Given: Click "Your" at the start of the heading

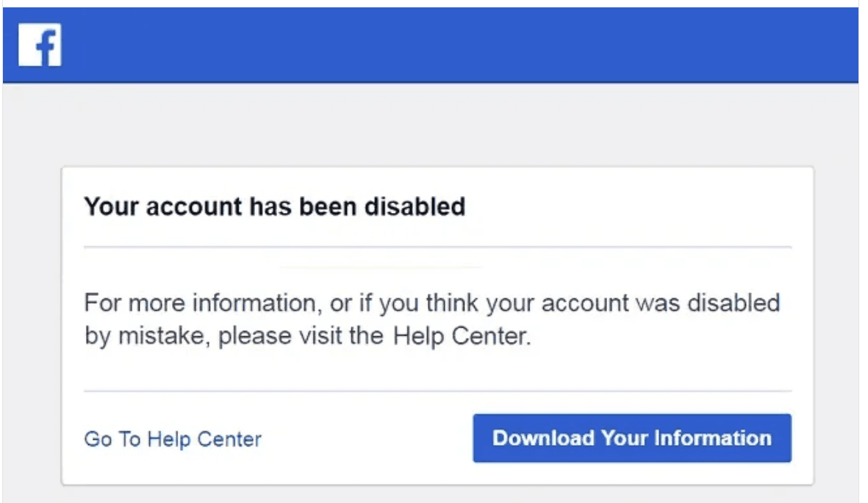Looking at the screenshot, I should coord(111,207).
